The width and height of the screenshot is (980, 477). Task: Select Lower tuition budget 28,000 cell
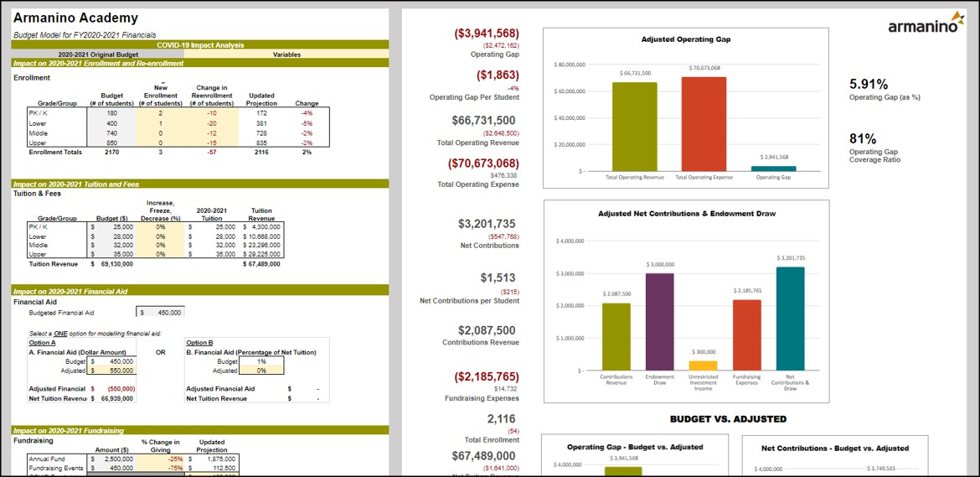[x=111, y=237]
